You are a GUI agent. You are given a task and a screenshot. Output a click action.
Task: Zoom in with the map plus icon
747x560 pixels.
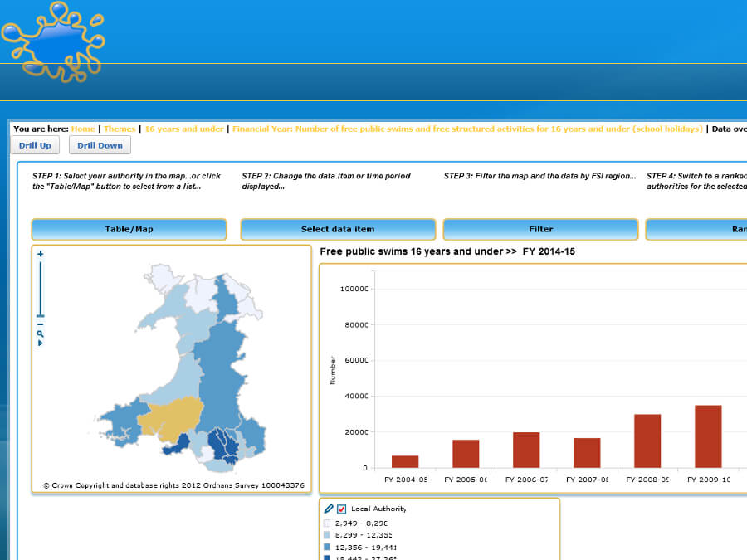[41, 254]
